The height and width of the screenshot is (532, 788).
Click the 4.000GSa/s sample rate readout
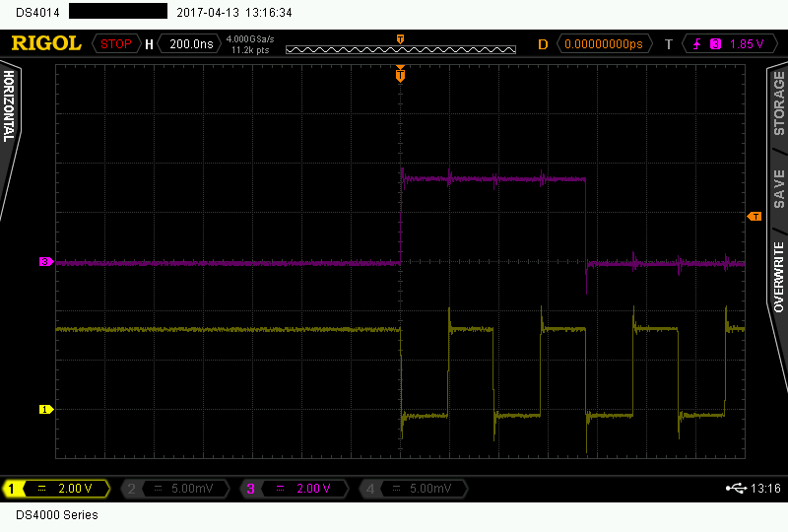(250, 38)
